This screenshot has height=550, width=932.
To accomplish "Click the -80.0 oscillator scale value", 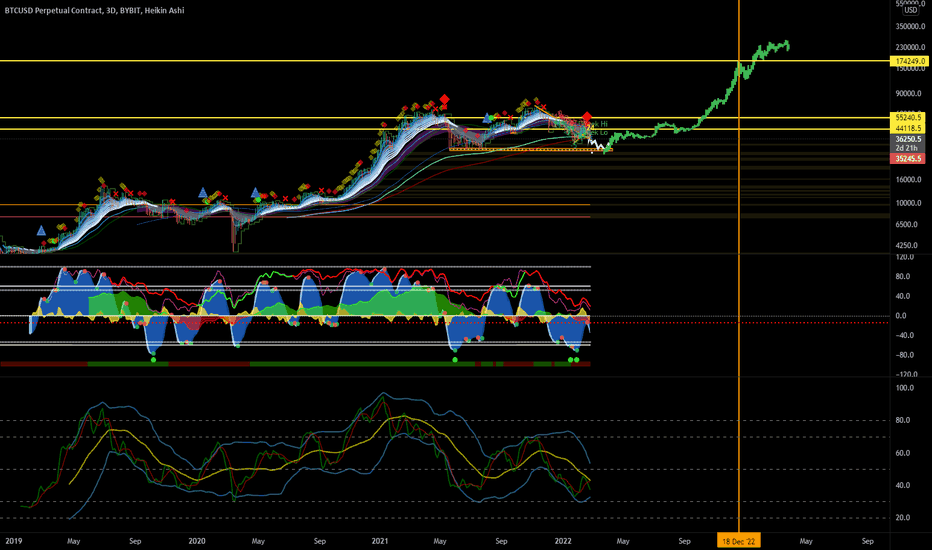I will 903,355.
